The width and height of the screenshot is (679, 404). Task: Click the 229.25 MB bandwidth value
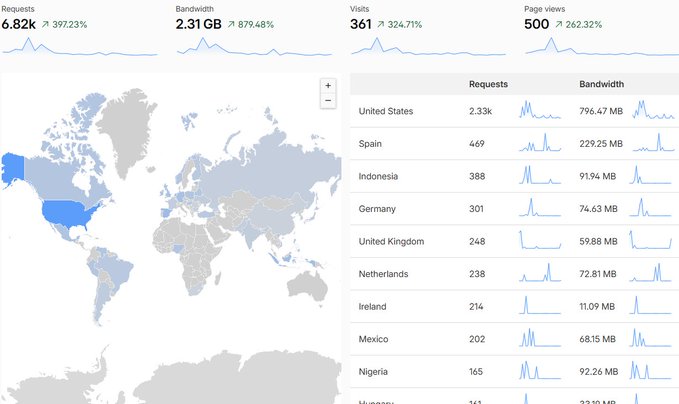601,144
